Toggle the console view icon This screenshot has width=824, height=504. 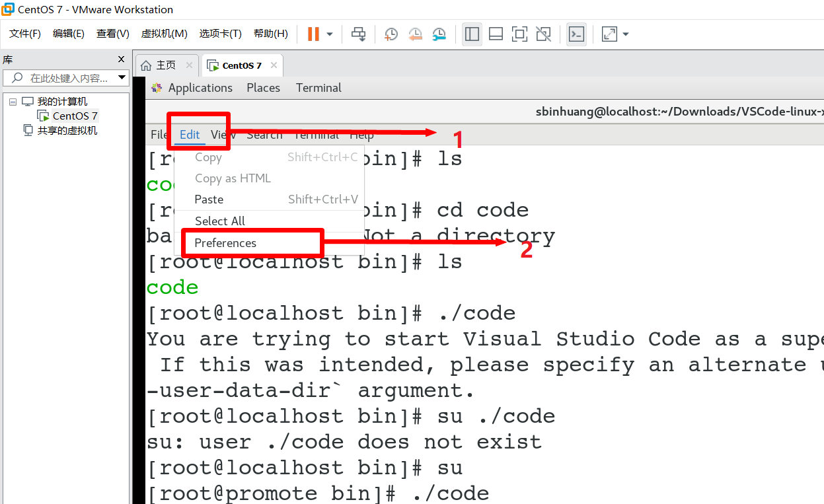[576, 34]
